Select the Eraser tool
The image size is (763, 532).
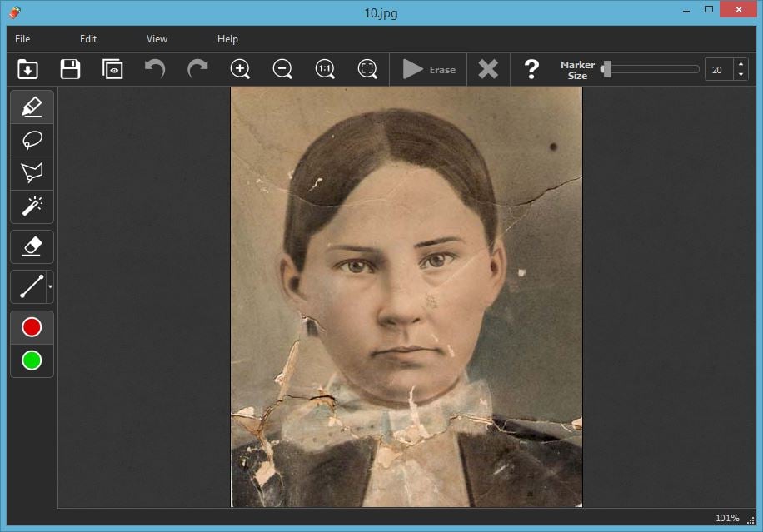tap(31, 246)
